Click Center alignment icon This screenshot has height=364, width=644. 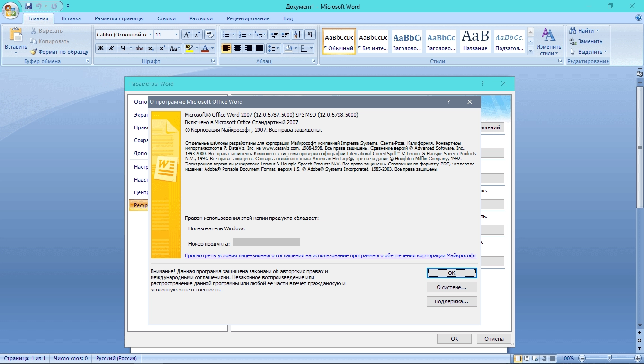(x=237, y=48)
